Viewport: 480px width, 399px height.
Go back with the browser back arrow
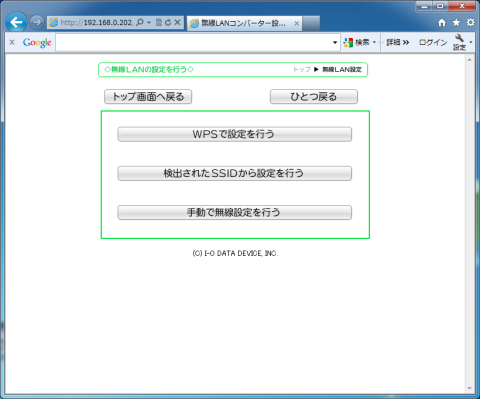[x=16, y=22]
